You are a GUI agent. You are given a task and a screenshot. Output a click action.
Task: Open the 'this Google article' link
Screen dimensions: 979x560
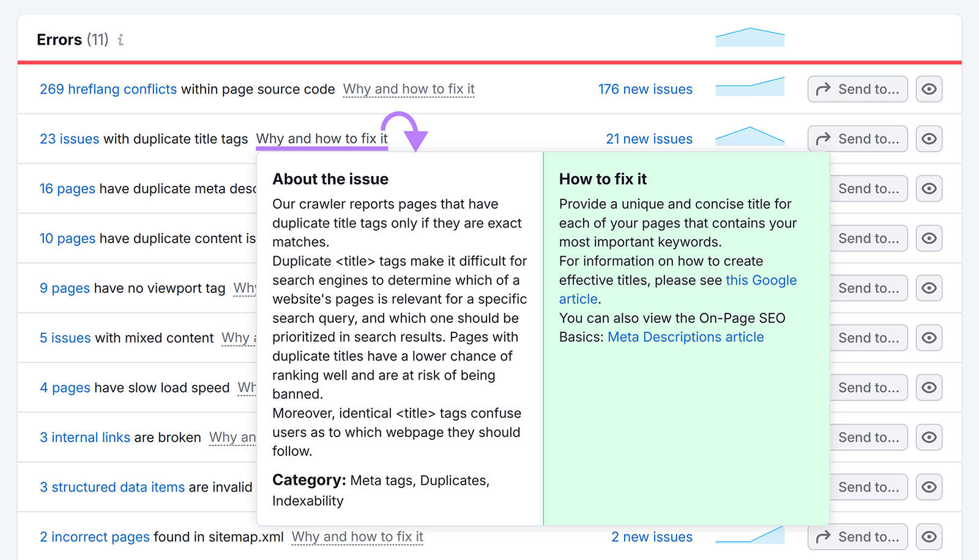click(761, 279)
